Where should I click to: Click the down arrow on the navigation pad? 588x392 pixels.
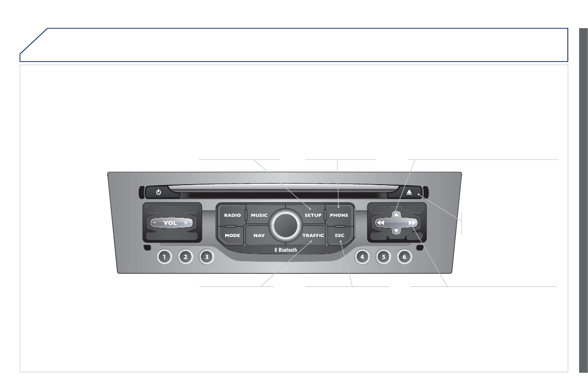[x=396, y=231]
